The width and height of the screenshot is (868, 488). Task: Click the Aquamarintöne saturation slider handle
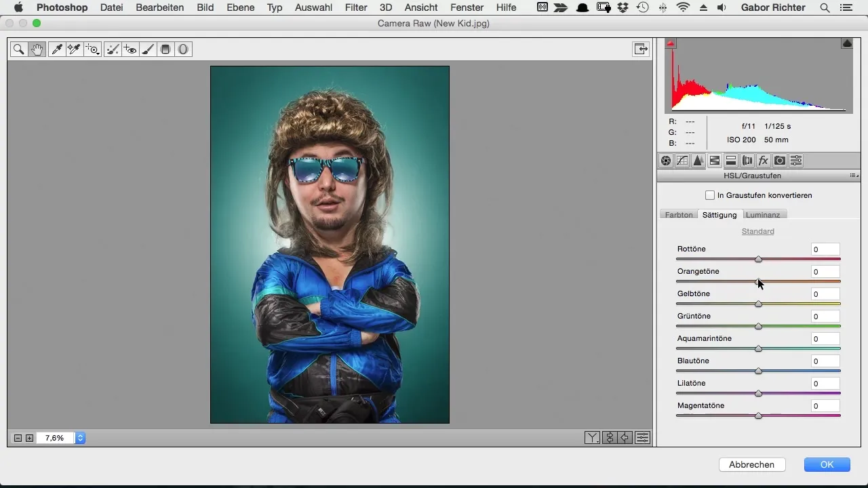click(x=759, y=348)
